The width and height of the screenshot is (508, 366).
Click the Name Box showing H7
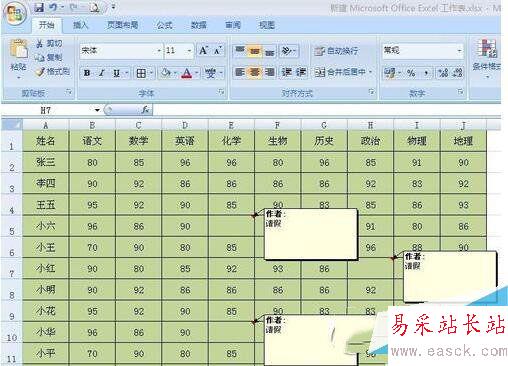point(47,110)
